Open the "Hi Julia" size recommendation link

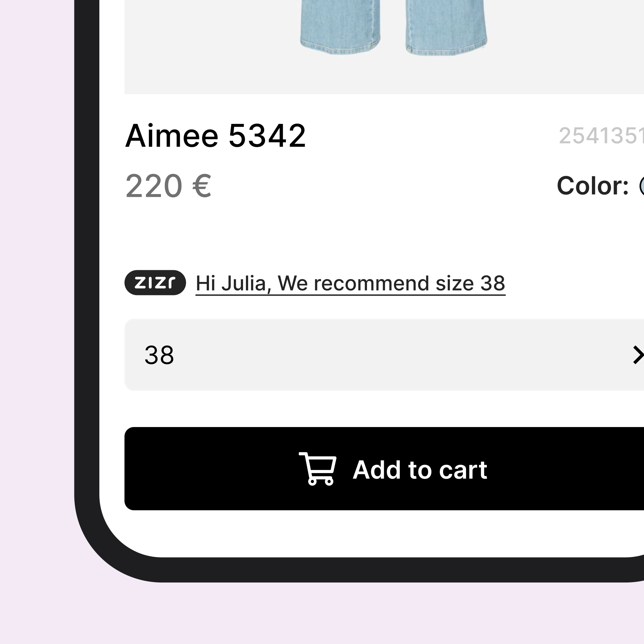(x=350, y=283)
